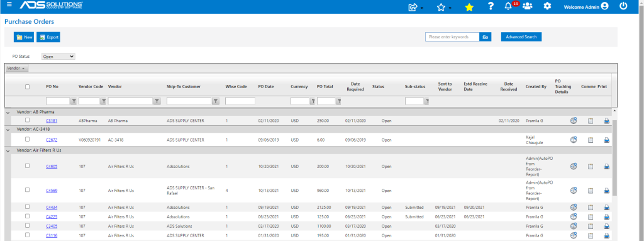
Task: Click the ADS Solutions logo
Action: tap(51, 5)
